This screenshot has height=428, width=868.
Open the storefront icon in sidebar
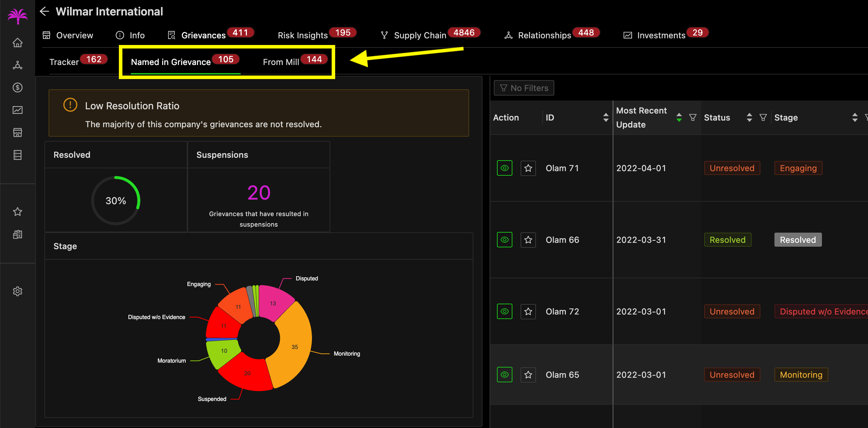point(18,132)
